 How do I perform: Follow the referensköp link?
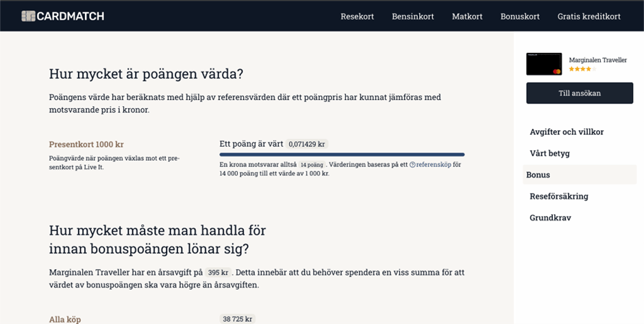pos(434,165)
